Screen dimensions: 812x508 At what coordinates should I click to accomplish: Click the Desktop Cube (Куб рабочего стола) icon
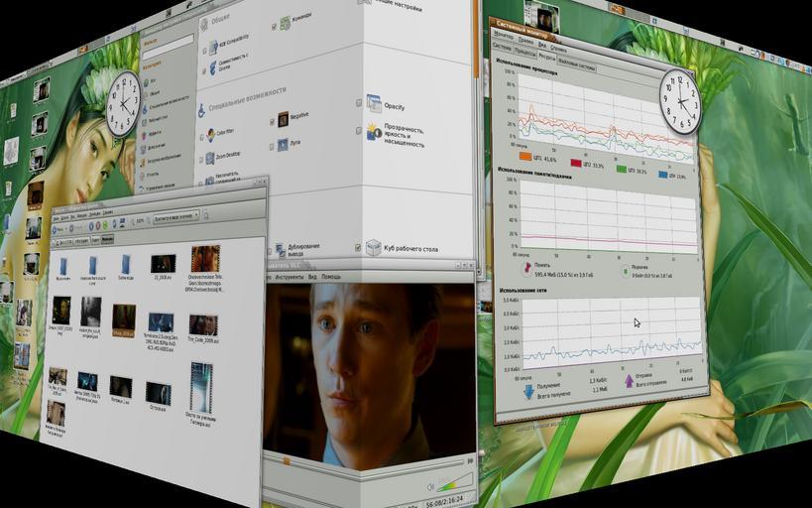374,247
